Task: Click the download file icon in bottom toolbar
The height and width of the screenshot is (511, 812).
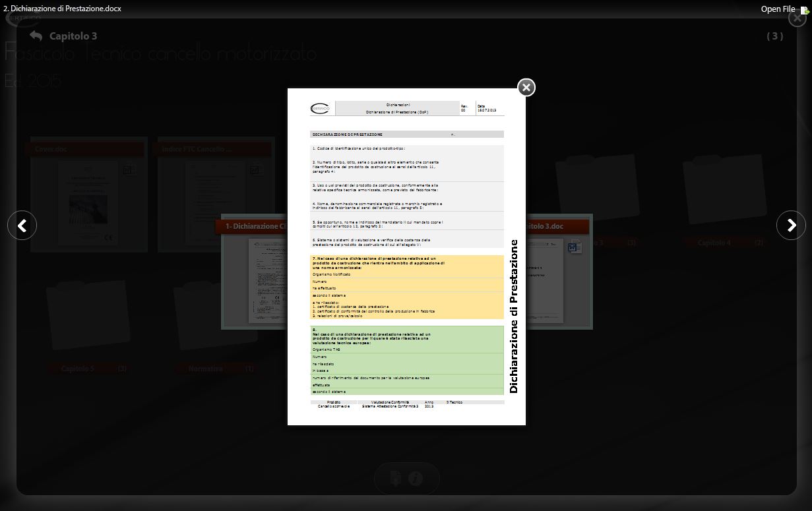Action: tap(396, 479)
